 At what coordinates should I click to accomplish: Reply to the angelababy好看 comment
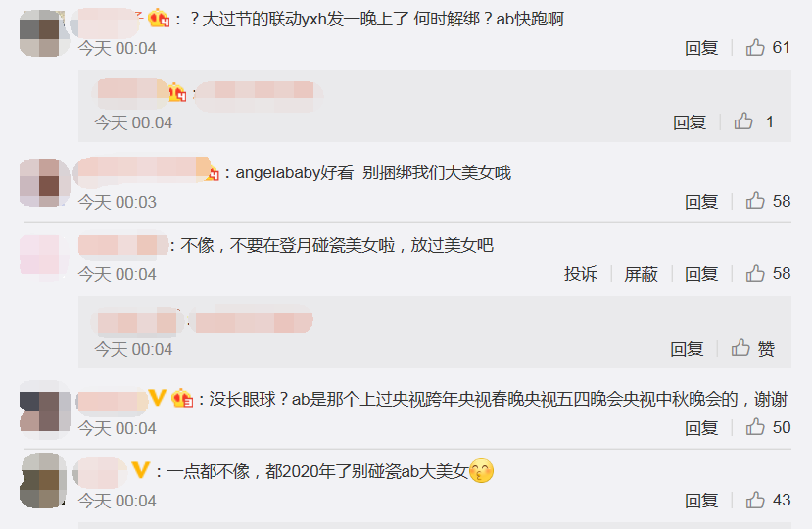click(x=701, y=202)
